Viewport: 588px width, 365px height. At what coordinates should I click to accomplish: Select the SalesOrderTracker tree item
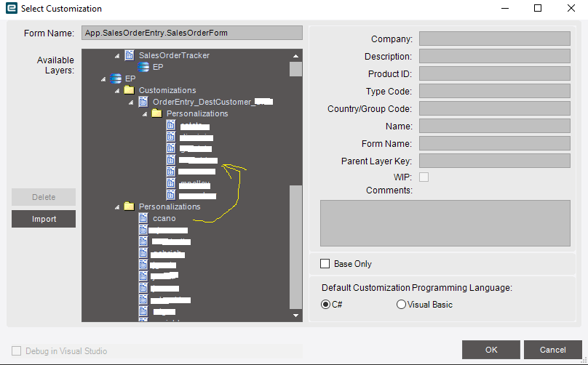coord(174,55)
